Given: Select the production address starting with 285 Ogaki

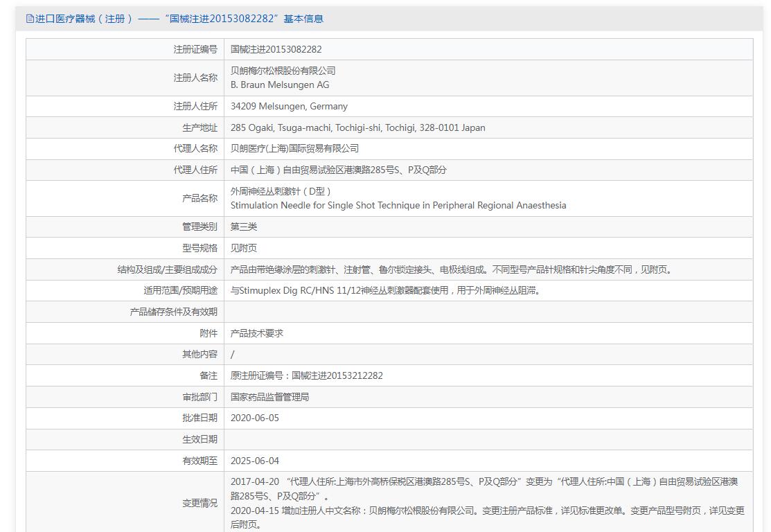Looking at the screenshot, I should tap(357, 127).
